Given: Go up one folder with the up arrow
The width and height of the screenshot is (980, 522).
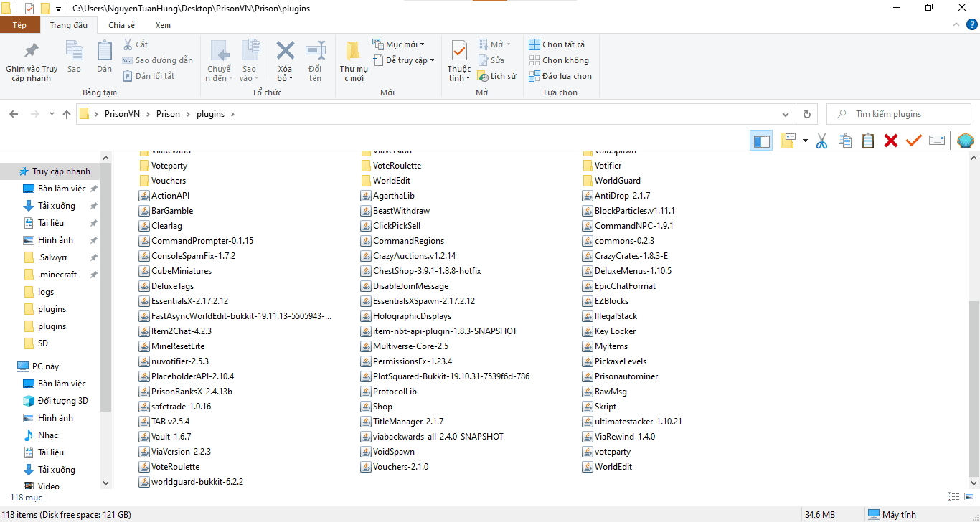Looking at the screenshot, I should pos(67,114).
